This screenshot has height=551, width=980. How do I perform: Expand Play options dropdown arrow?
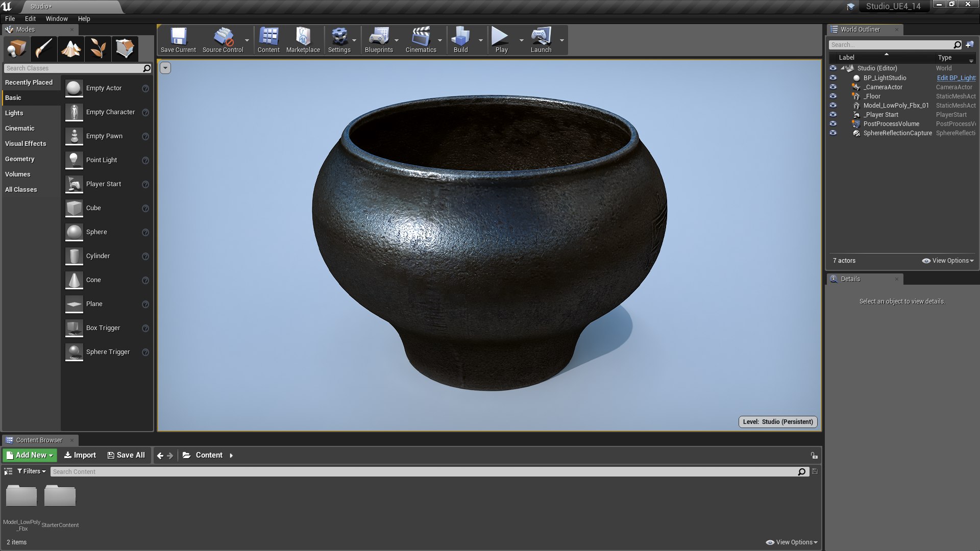[x=521, y=40]
